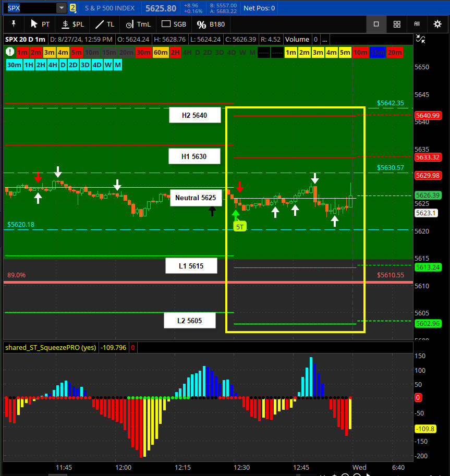450x476 pixels.
Task: Click the Net Pos: 0 indicator
Action: click(259, 8)
